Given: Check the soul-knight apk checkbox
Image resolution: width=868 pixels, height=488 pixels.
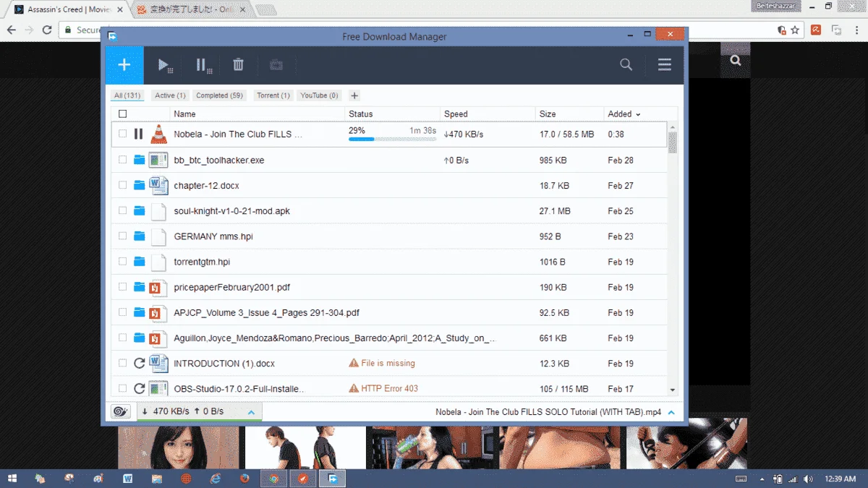Looking at the screenshot, I should point(122,210).
